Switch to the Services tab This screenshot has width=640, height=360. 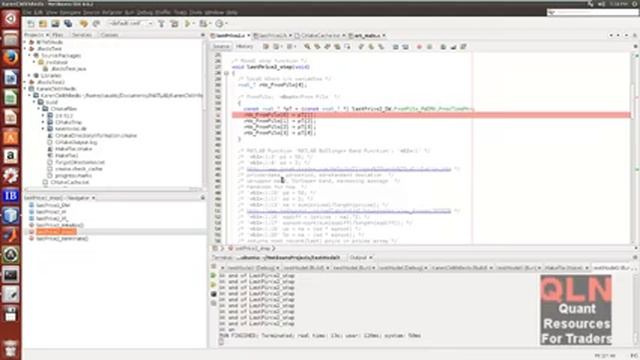click(82, 35)
